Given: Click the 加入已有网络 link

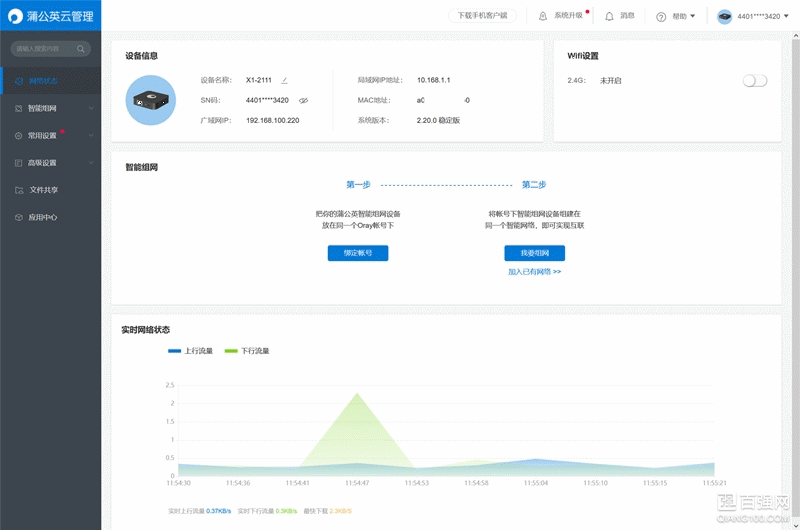Looking at the screenshot, I should pos(534,272).
